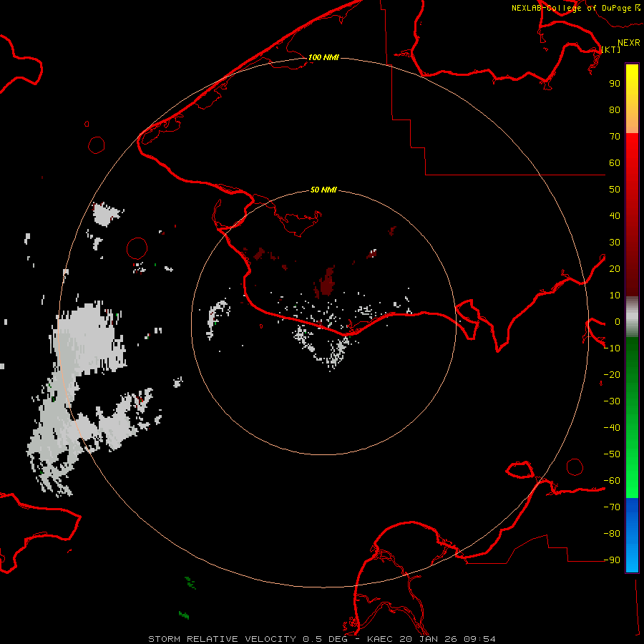Click the -40 scale value
This screenshot has width=644, height=644.
[612, 428]
